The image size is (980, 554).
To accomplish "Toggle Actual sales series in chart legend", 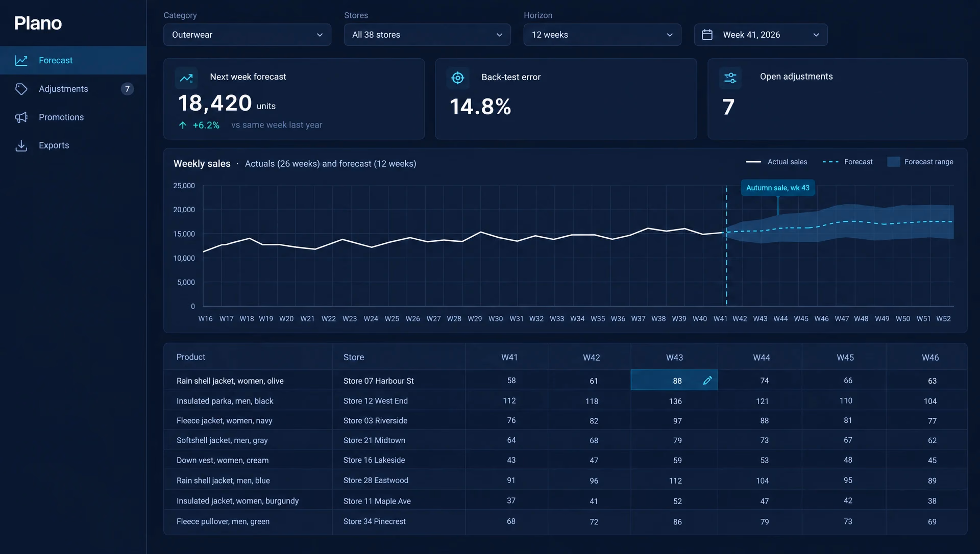I will [x=776, y=162].
